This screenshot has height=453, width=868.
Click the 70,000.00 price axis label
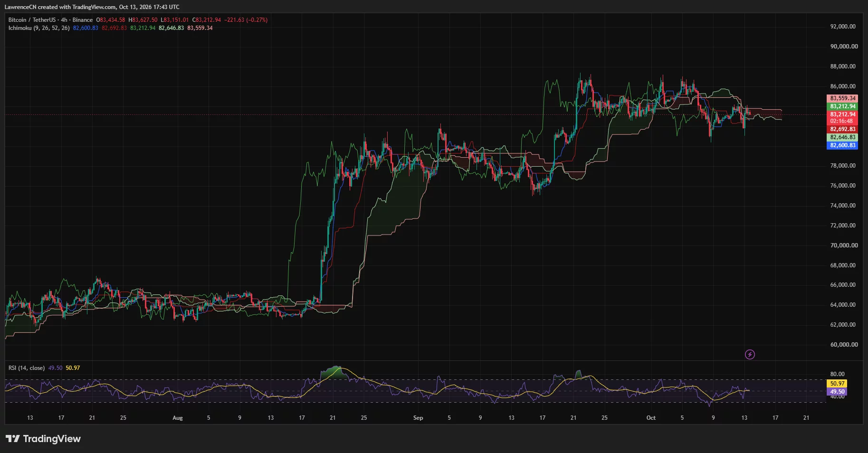[844, 245]
